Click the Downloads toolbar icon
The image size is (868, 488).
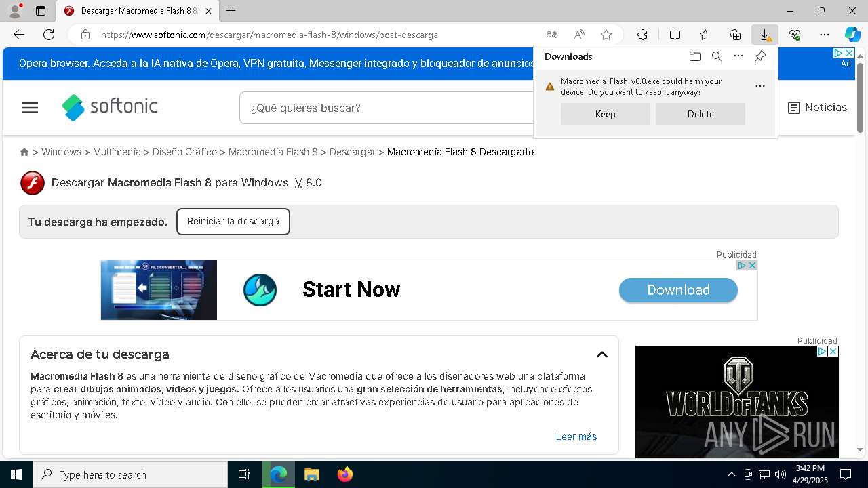(765, 35)
